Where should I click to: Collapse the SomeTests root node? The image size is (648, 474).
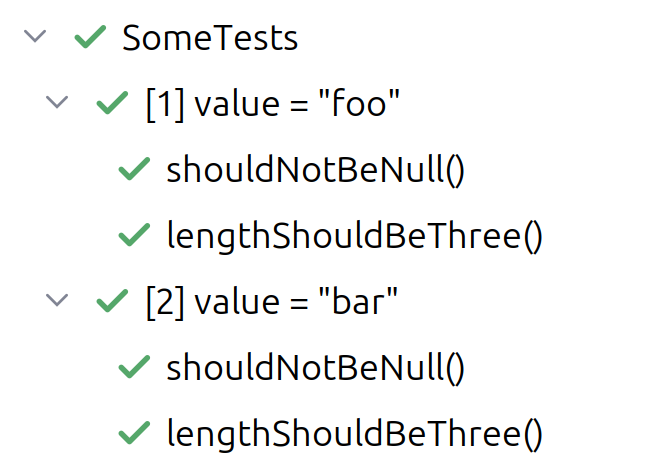[36, 37]
